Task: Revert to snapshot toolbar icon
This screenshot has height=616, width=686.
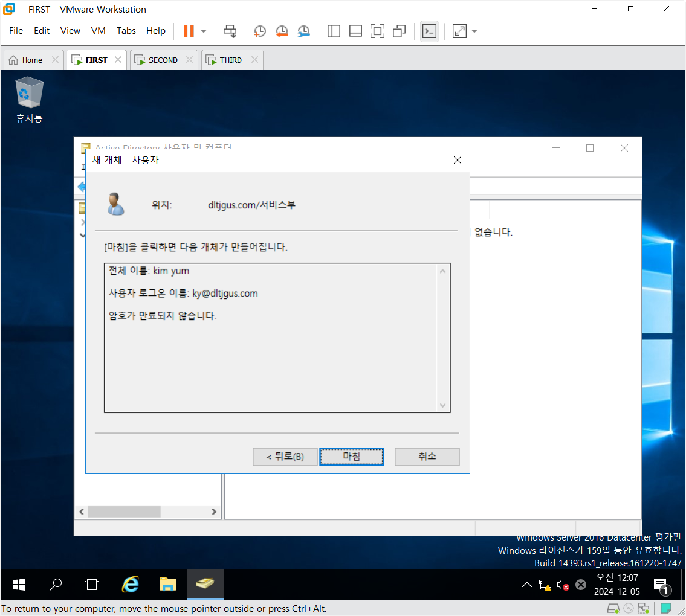Action: tap(282, 31)
